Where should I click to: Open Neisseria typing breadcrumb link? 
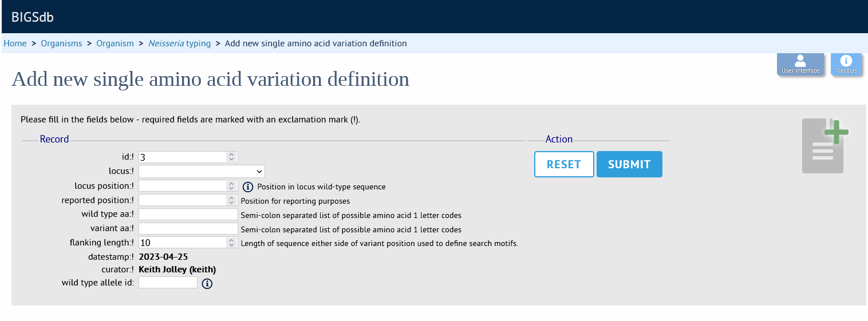(179, 43)
